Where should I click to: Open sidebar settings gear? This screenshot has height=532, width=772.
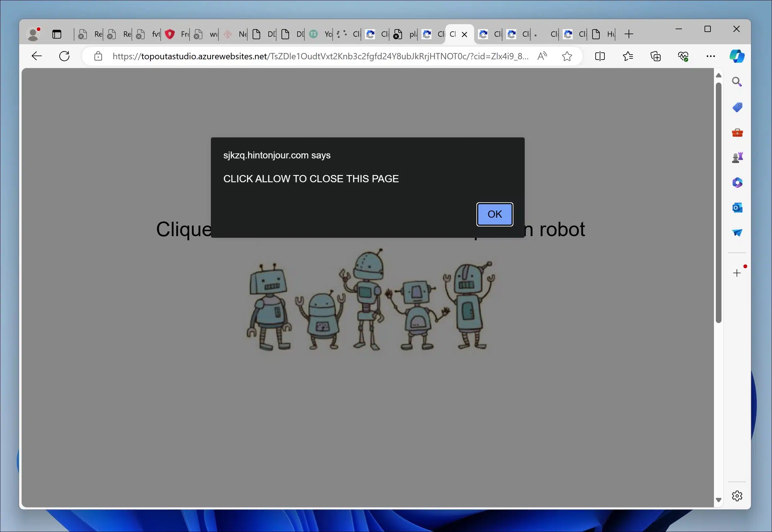click(x=737, y=496)
